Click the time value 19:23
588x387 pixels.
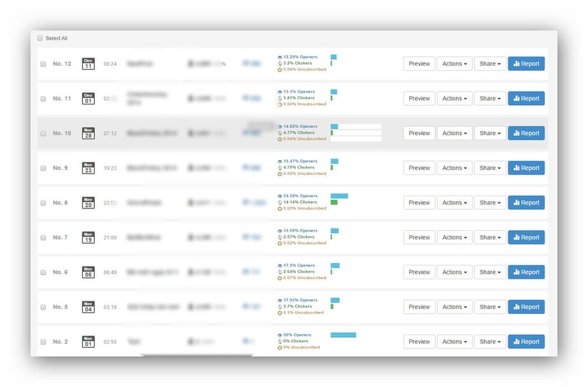pyautogui.click(x=110, y=168)
